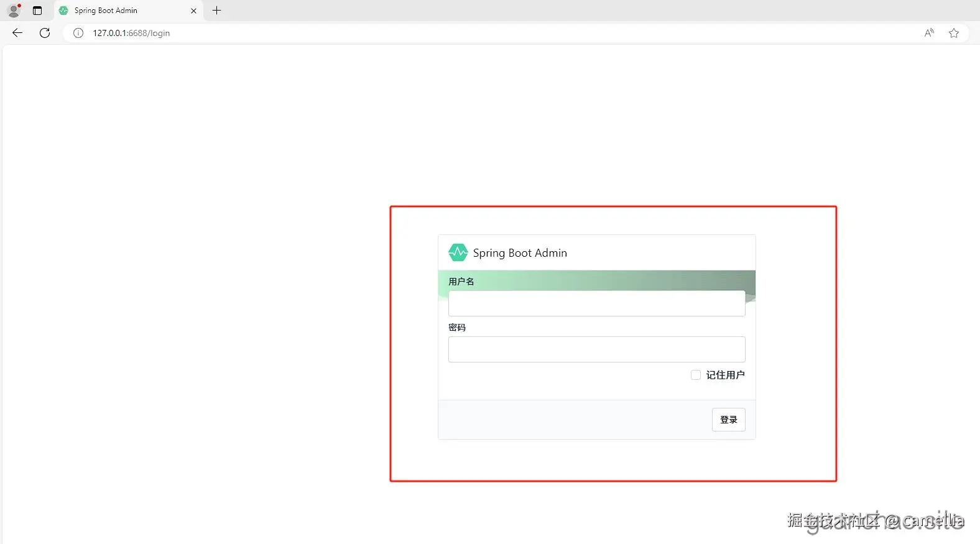Image resolution: width=980 pixels, height=544 pixels.
Task: Add this page to favorites
Action: click(954, 33)
